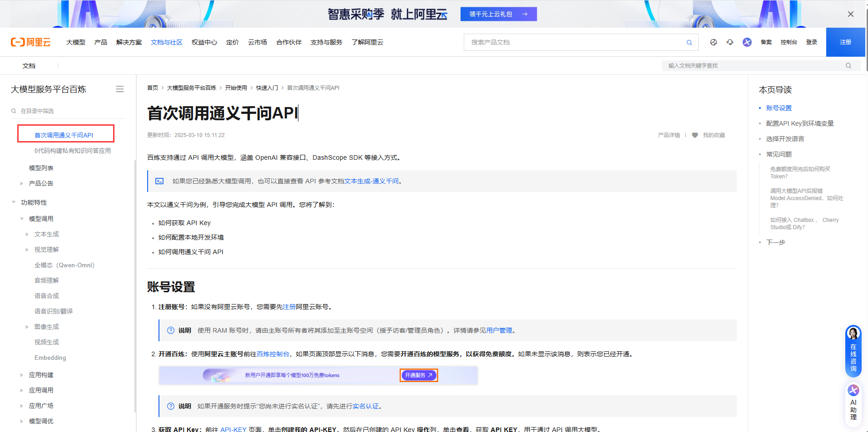
Task: Open the 权益中心 menu
Action: point(204,42)
